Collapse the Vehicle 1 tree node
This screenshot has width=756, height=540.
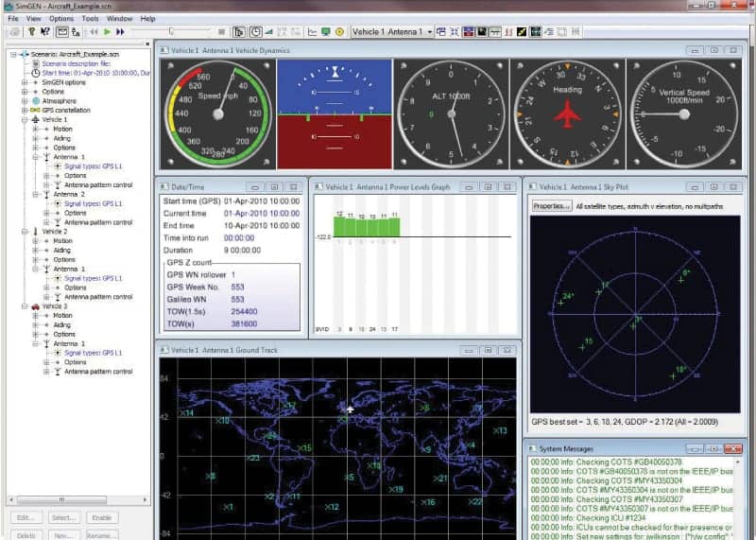click(x=25, y=119)
